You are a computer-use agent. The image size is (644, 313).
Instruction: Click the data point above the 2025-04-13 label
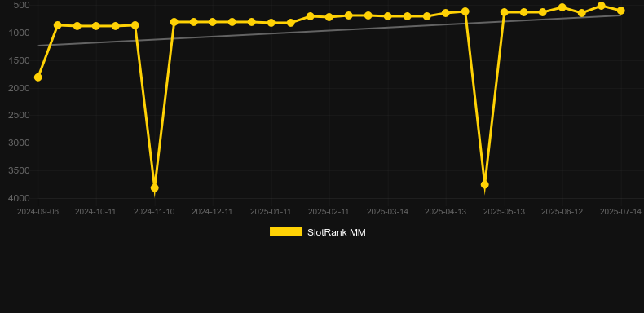pos(446,13)
